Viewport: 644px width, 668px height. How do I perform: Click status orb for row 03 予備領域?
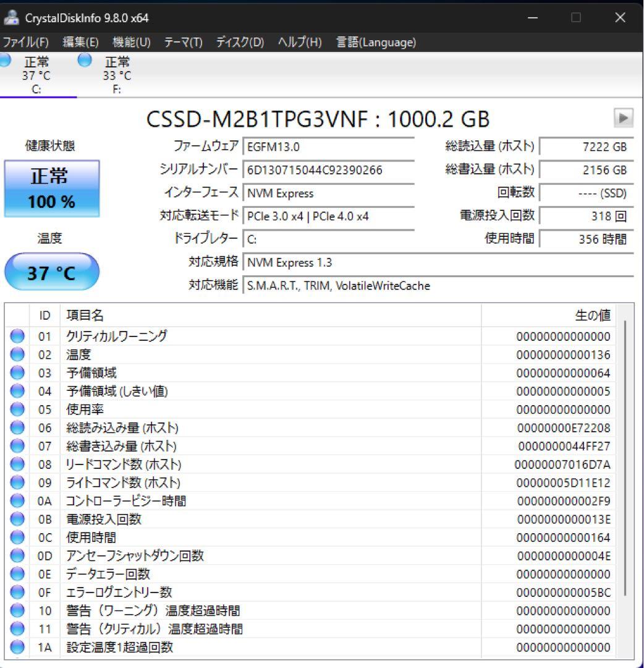tap(17, 373)
